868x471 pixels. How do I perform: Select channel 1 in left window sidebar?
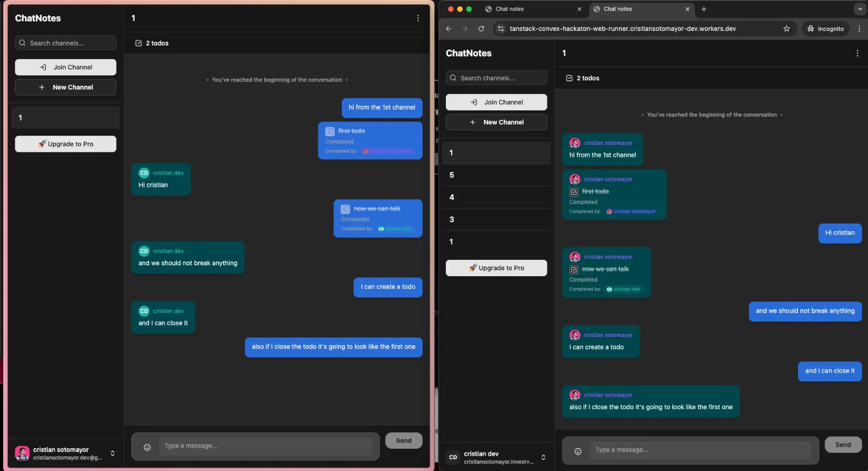point(66,118)
